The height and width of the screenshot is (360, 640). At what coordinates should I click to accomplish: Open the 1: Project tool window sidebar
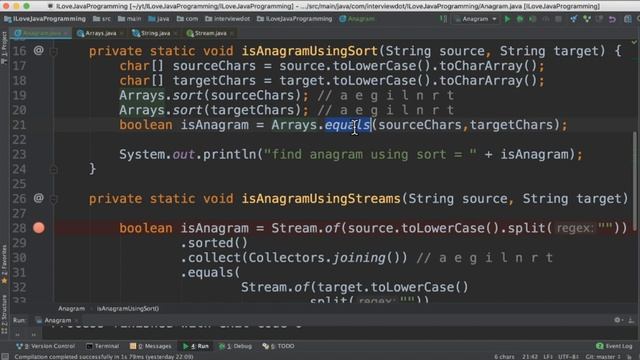click(4, 48)
